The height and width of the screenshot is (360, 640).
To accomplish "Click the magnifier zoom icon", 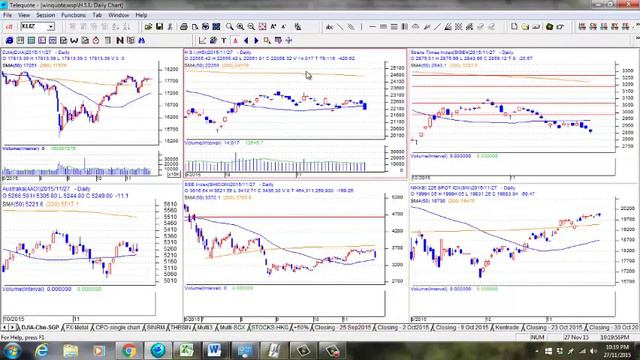I will [230, 27].
